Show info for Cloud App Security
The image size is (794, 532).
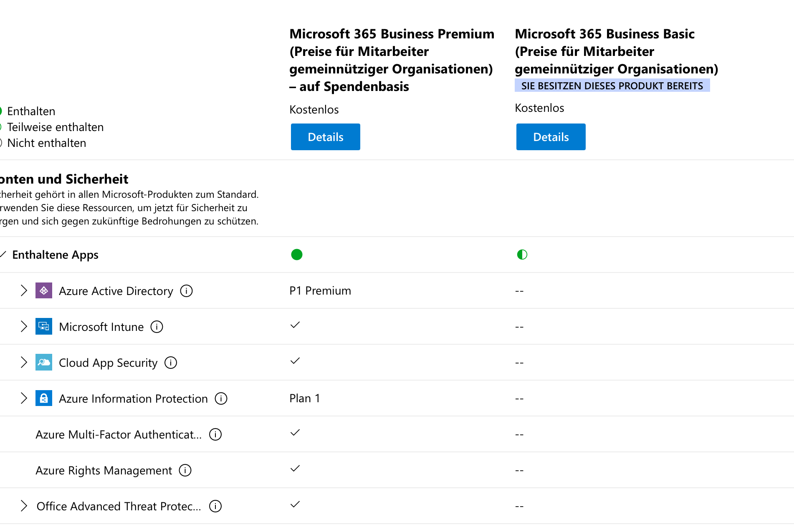pyautogui.click(x=171, y=363)
